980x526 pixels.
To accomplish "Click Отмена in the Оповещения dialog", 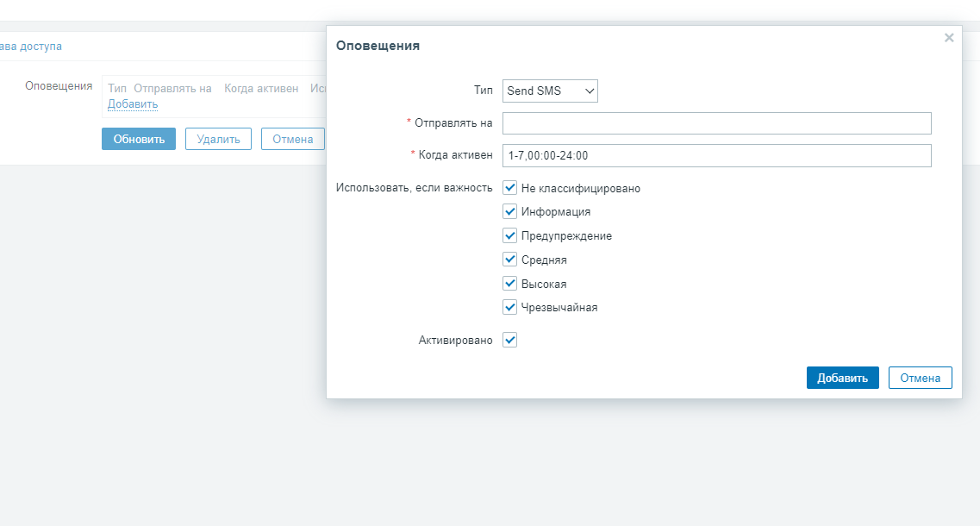I will click(x=920, y=378).
